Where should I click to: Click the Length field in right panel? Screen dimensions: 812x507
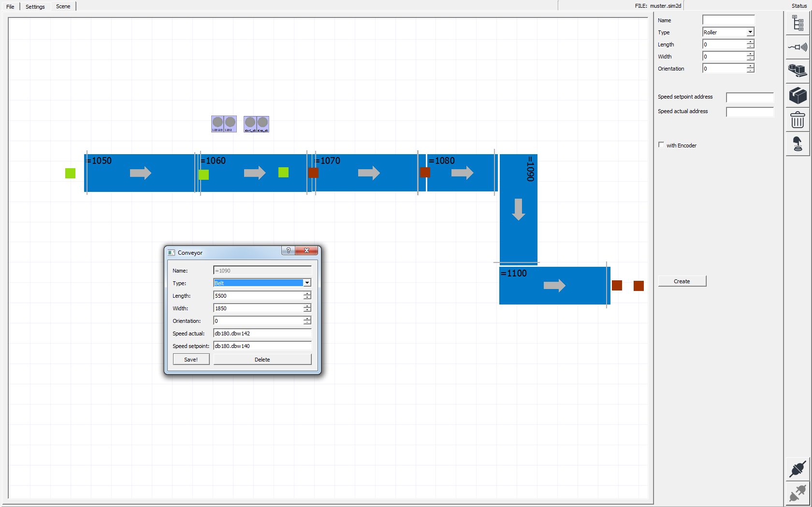pos(724,44)
